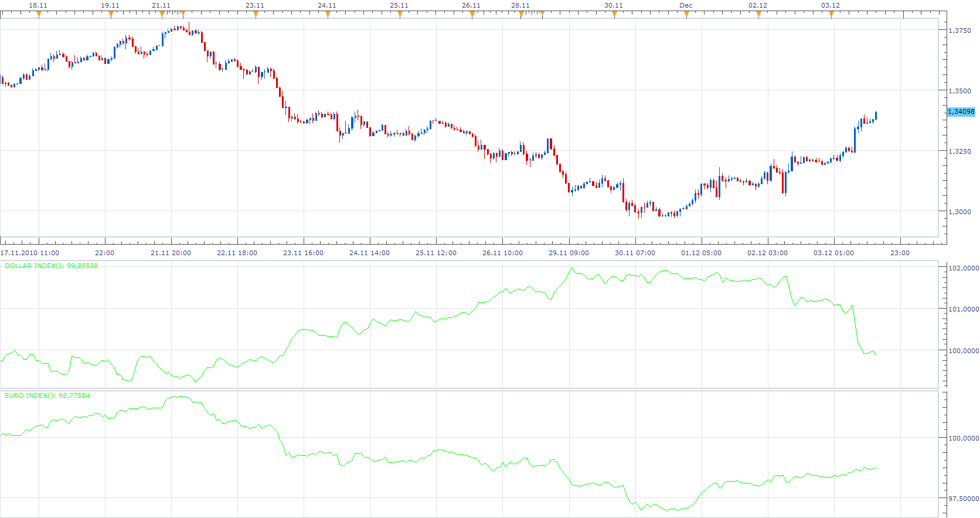Click the 97,50000 euro index scale label
This screenshot has height=518, width=980.
pos(963,499)
